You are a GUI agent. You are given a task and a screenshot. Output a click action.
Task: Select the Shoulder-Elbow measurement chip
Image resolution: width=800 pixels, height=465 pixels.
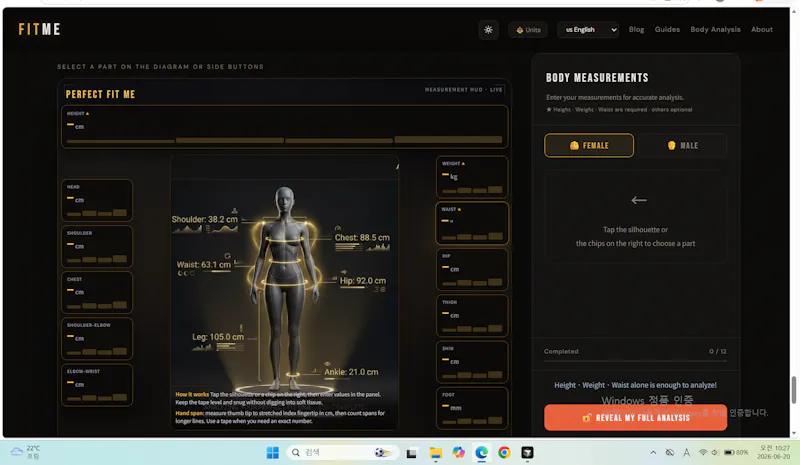[97, 338]
